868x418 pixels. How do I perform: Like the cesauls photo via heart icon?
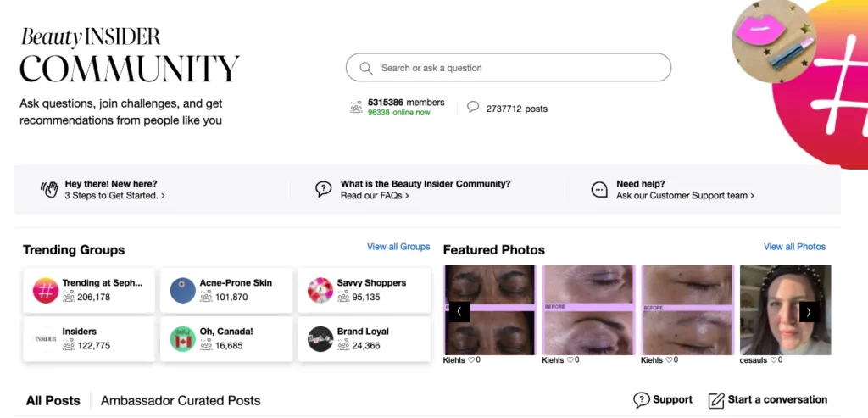[x=773, y=359]
